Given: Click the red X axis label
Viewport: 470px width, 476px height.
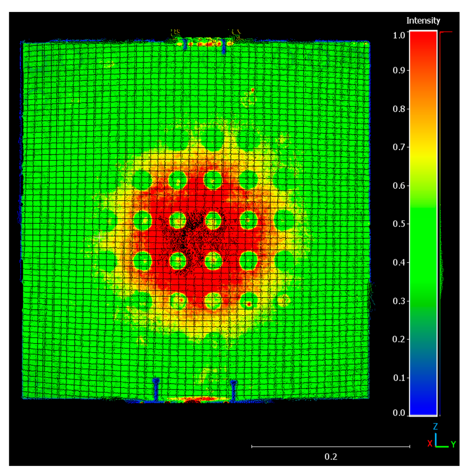Looking at the screenshot, I should pyautogui.click(x=430, y=444).
